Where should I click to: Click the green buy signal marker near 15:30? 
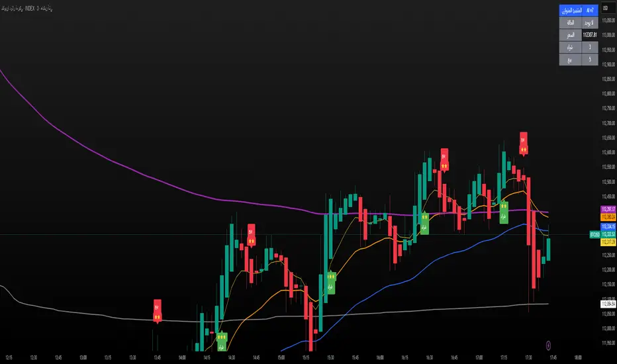pyautogui.click(x=331, y=283)
